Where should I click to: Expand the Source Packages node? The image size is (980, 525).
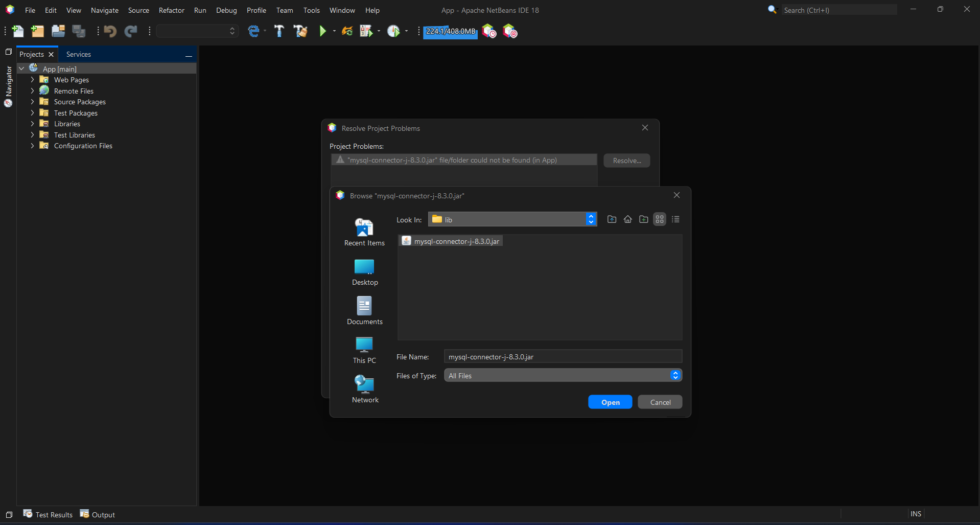(32, 102)
